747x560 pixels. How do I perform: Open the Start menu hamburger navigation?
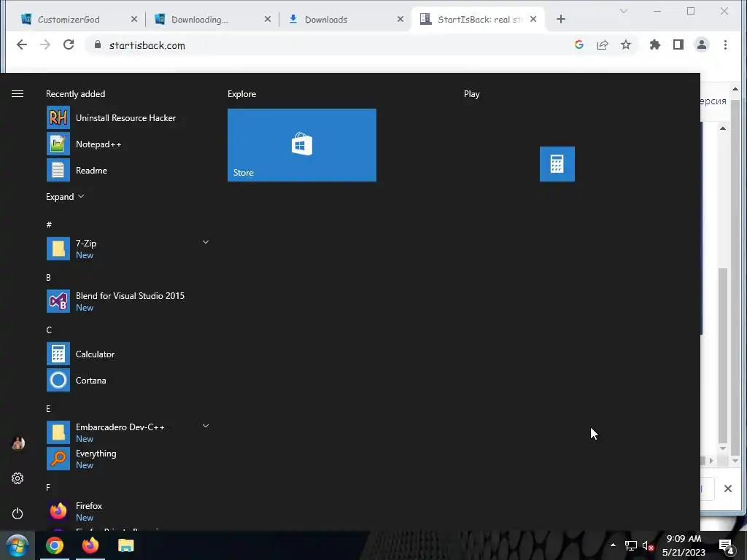pos(18,94)
